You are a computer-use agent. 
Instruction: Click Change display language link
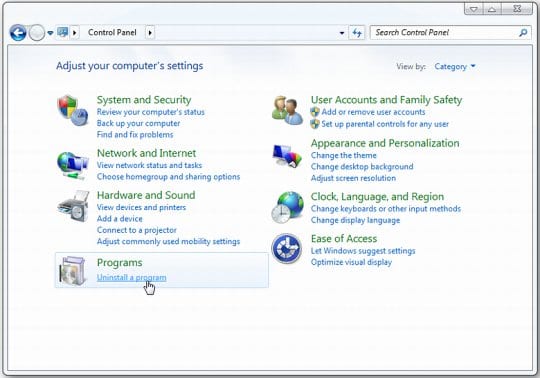[x=355, y=220]
